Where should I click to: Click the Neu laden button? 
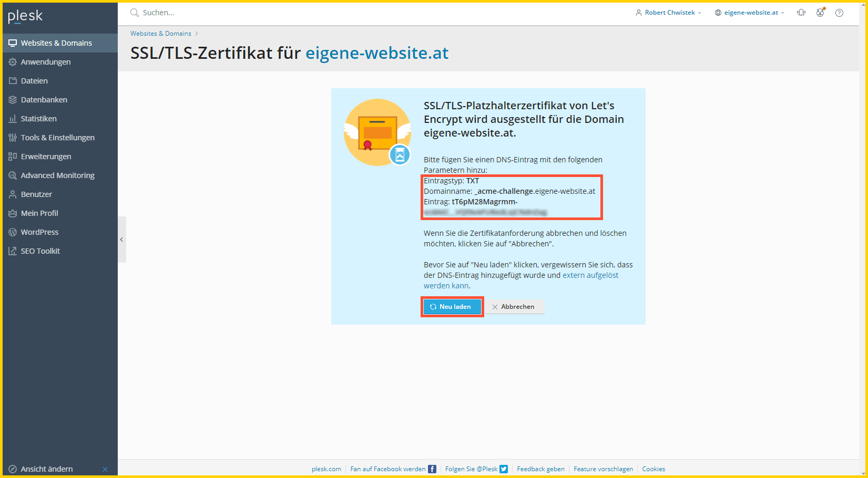pyautogui.click(x=452, y=307)
